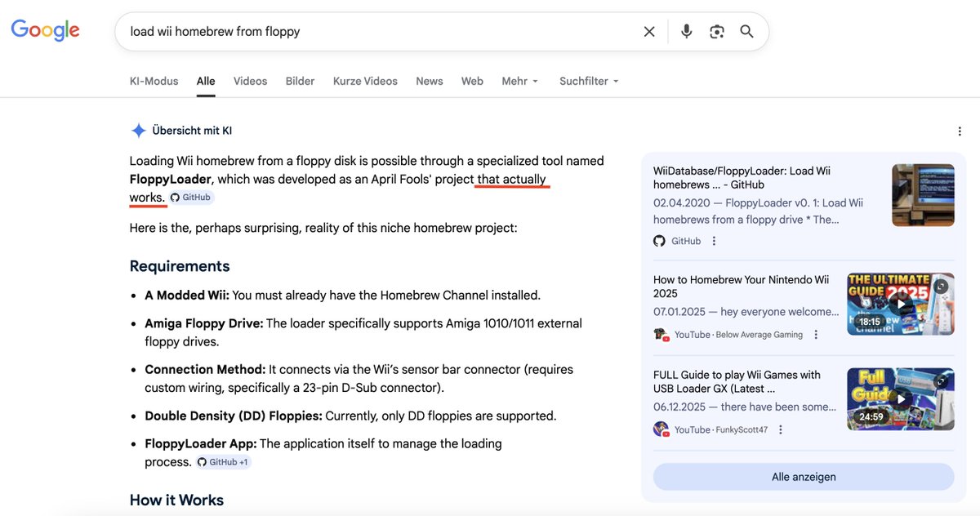The width and height of the screenshot is (980, 516).
Task: Open FloppyLoader GitHub thumbnail image
Action: click(923, 195)
